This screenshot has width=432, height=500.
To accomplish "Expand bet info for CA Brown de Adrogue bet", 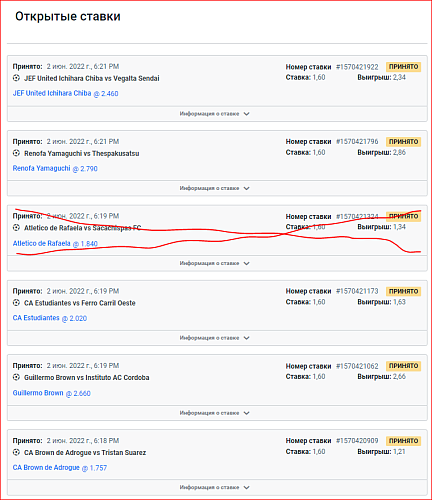I will (x=217, y=488).
